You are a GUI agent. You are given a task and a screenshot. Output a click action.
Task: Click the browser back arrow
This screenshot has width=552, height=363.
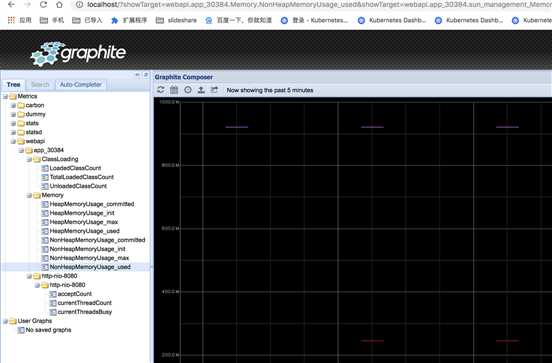(x=11, y=5)
